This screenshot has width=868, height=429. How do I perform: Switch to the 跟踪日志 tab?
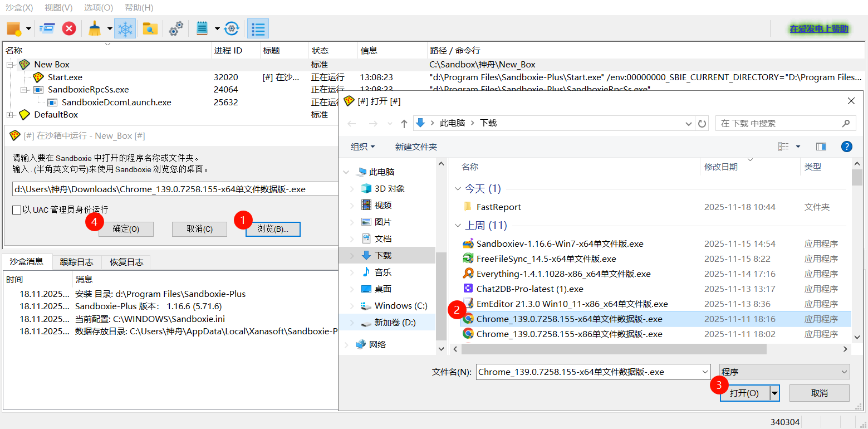(77, 262)
